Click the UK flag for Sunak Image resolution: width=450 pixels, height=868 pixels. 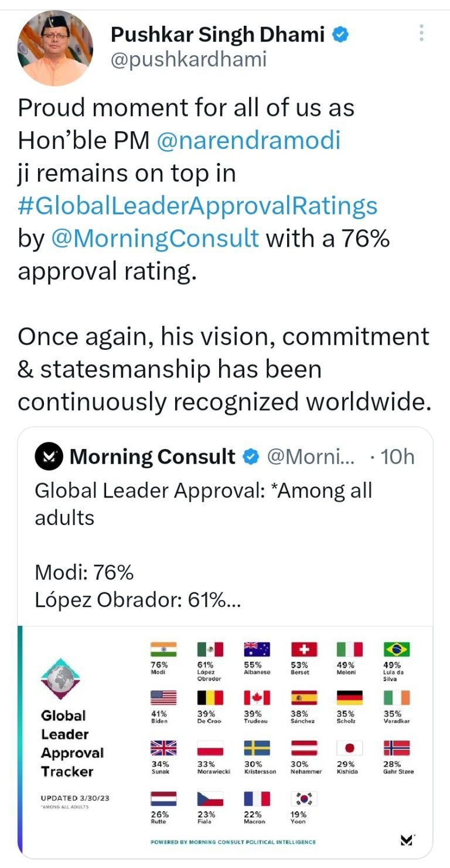[163, 748]
